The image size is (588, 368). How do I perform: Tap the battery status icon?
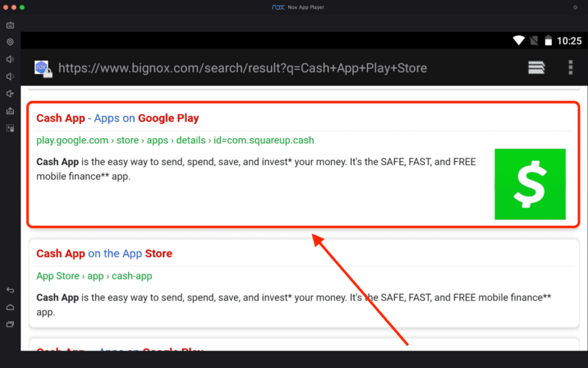[548, 41]
